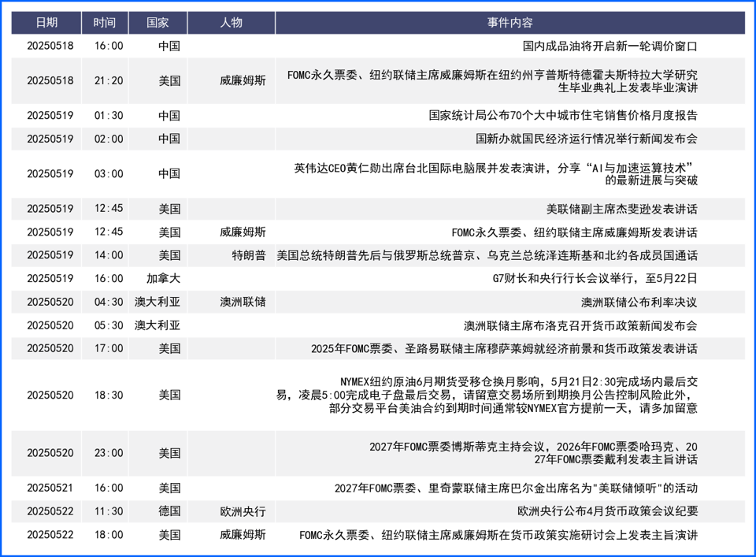The width and height of the screenshot is (756, 557).
Task: Click date 20250522 in the 11:30 row
Action: pyautogui.click(x=50, y=511)
